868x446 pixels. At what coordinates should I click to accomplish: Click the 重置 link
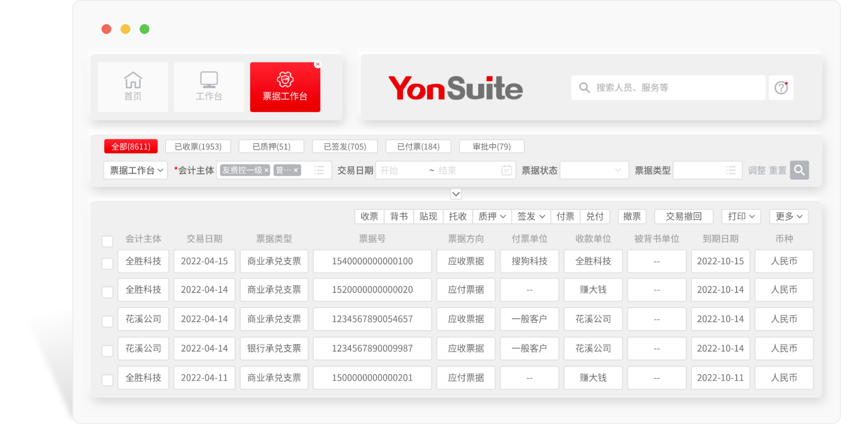pos(777,171)
